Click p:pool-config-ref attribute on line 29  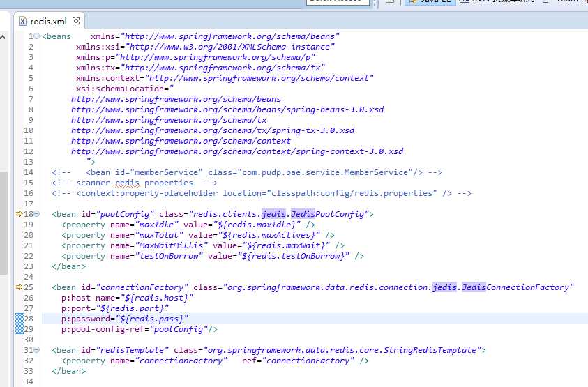pos(103,329)
